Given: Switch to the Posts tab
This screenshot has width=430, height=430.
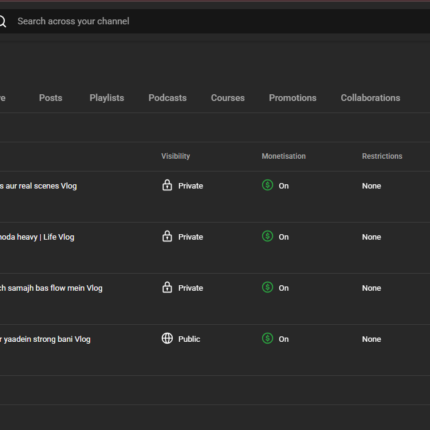Looking at the screenshot, I should [51, 98].
